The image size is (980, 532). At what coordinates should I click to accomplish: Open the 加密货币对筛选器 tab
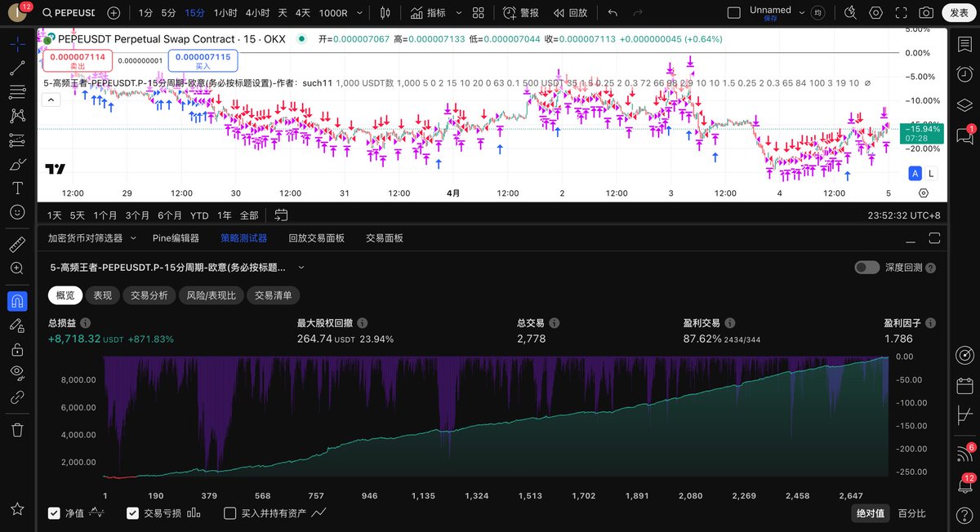coord(85,238)
